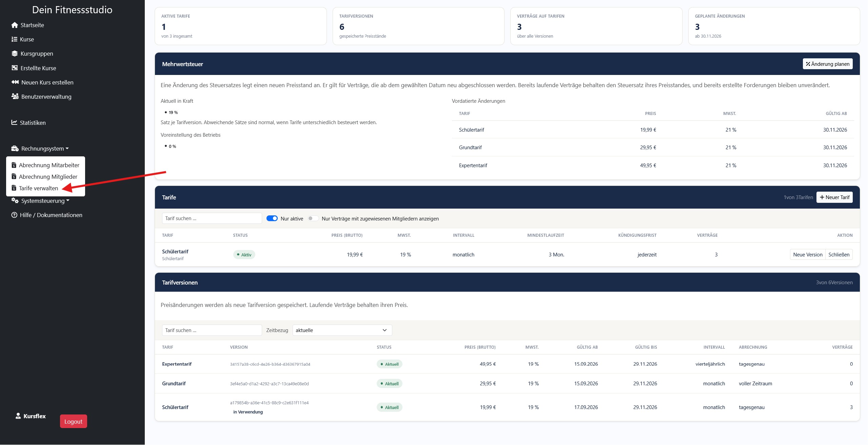Focus the Tarife section search field
This screenshot has width=868, height=445.
coord(212,218)
